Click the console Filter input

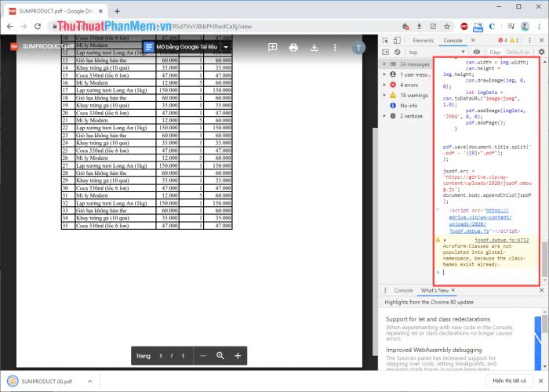(x=495, y=53)
